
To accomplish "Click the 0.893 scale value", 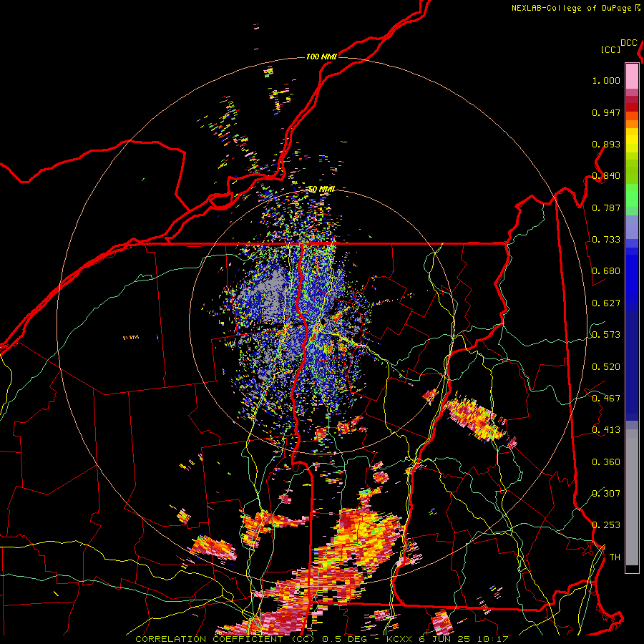I will coord(606,144).
